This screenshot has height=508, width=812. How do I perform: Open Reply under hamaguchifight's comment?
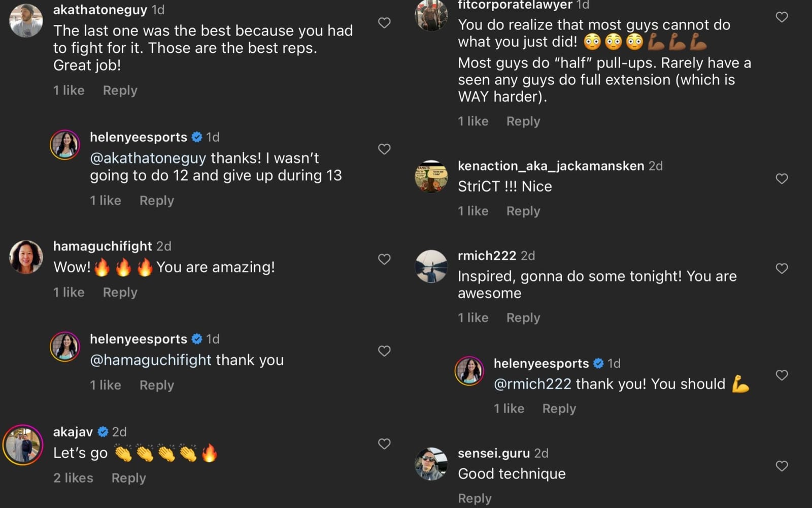[x=120, y=292]
